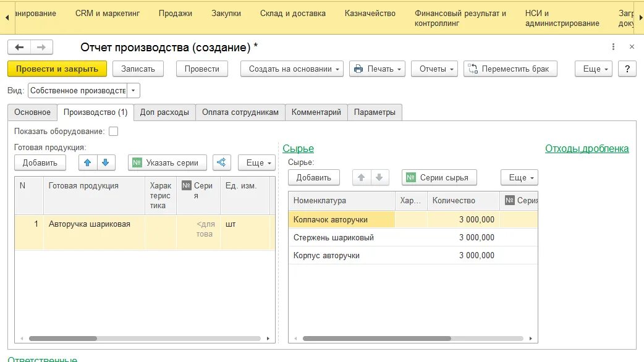Go back with the left arrow button
The width and height of the screenshot is (644, 362).
click(x=19, y=47)
